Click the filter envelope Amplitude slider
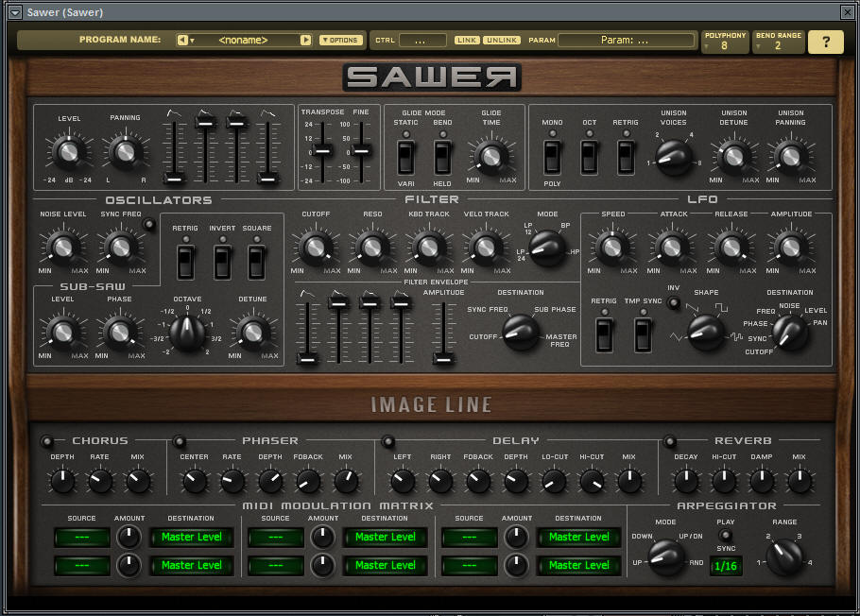Viewport: 860px width, 616px height. [441, 357]
